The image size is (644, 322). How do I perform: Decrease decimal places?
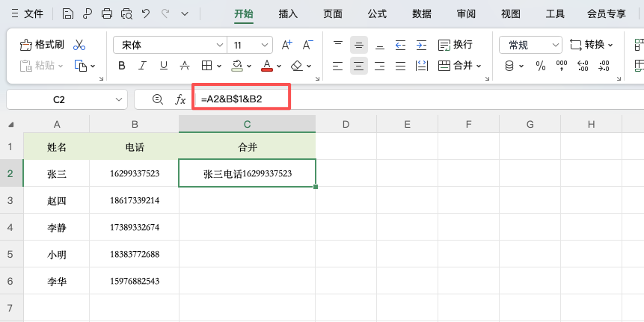(604, 66)
